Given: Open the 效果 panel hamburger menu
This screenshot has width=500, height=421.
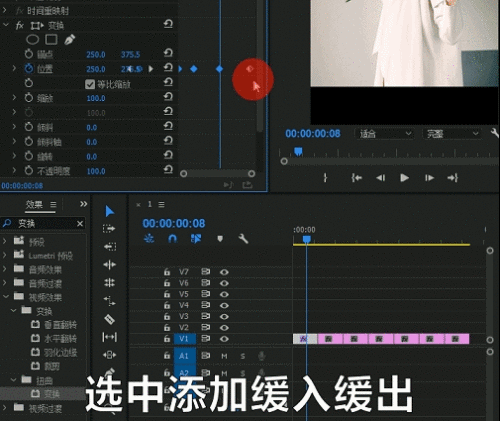Looking at the screenshot, I should tap(53, 204).
